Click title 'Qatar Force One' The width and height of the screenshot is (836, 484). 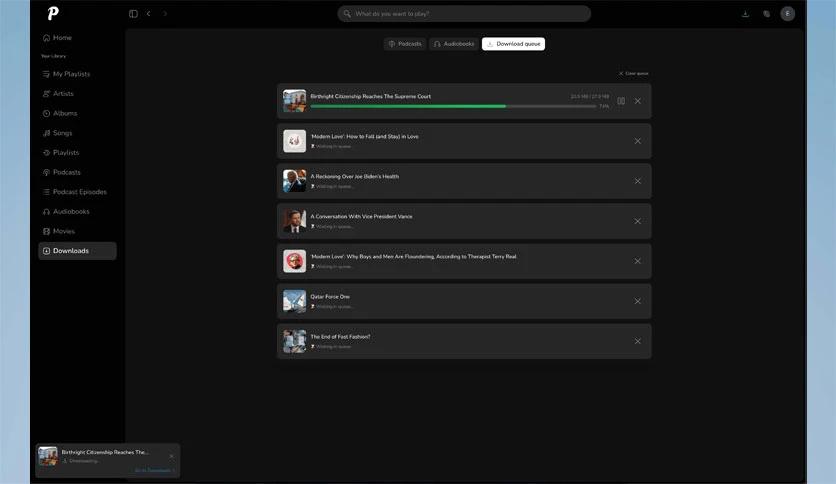pyautogui.click(x=330, y=296)
